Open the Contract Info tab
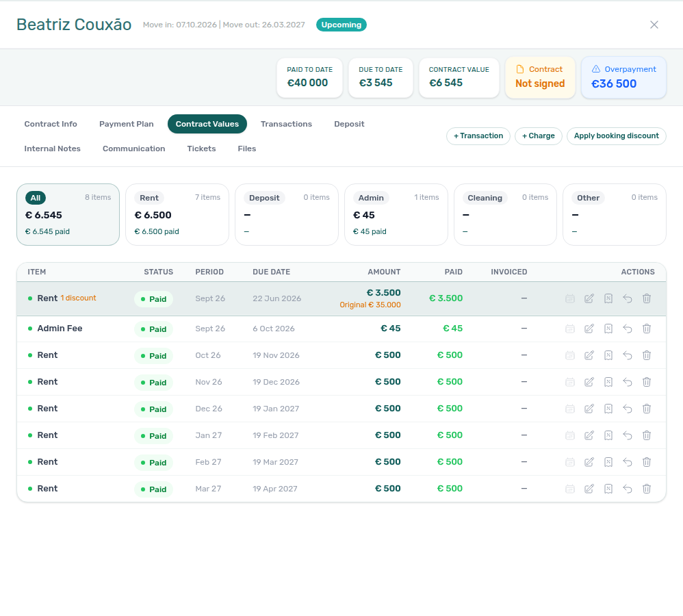Screen dimensions: 683x616 (51, 124)
